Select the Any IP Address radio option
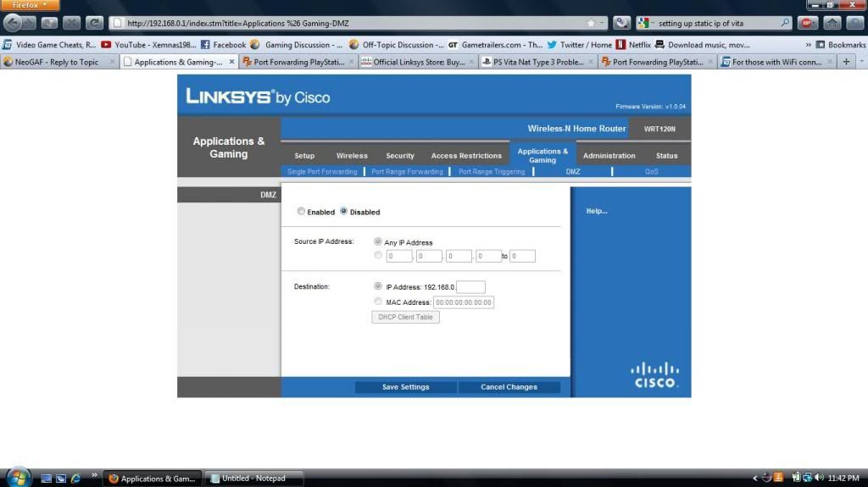The height and width of the screenshot is (487, 868). (378, 242)
